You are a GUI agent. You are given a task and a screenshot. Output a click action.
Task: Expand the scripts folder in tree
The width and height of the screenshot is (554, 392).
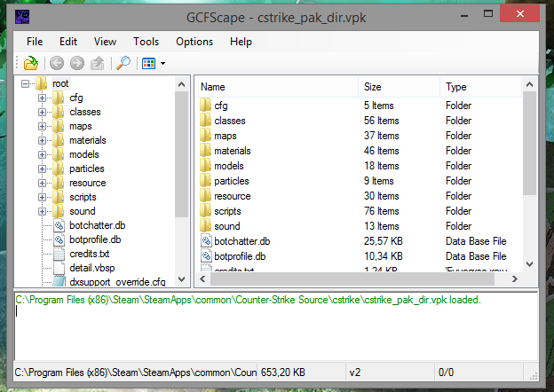(x=42, y=197)
